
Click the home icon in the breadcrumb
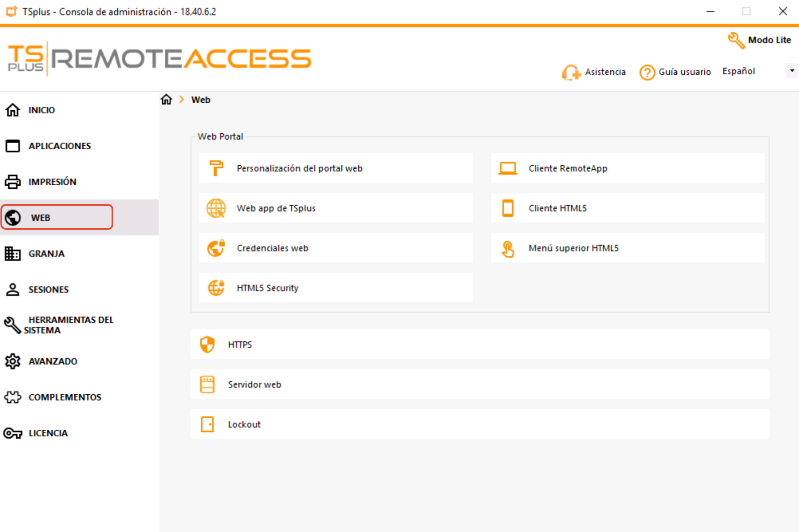166,100
